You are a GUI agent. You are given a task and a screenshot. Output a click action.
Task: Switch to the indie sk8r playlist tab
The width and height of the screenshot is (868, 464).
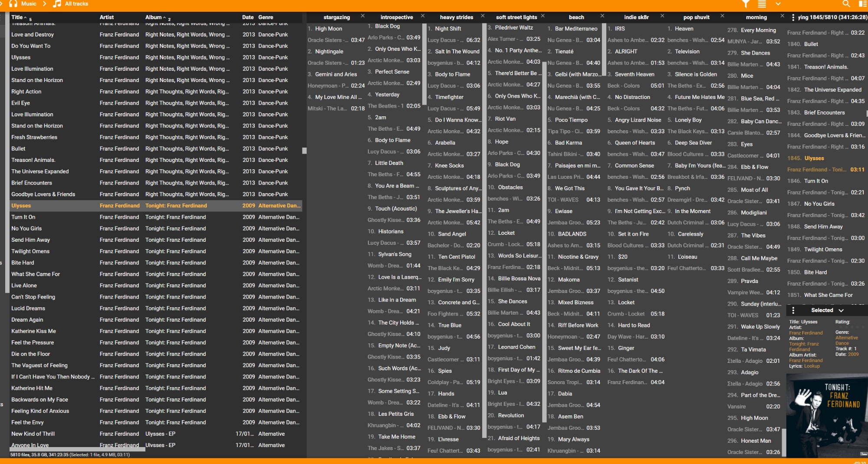click(636, 17)
